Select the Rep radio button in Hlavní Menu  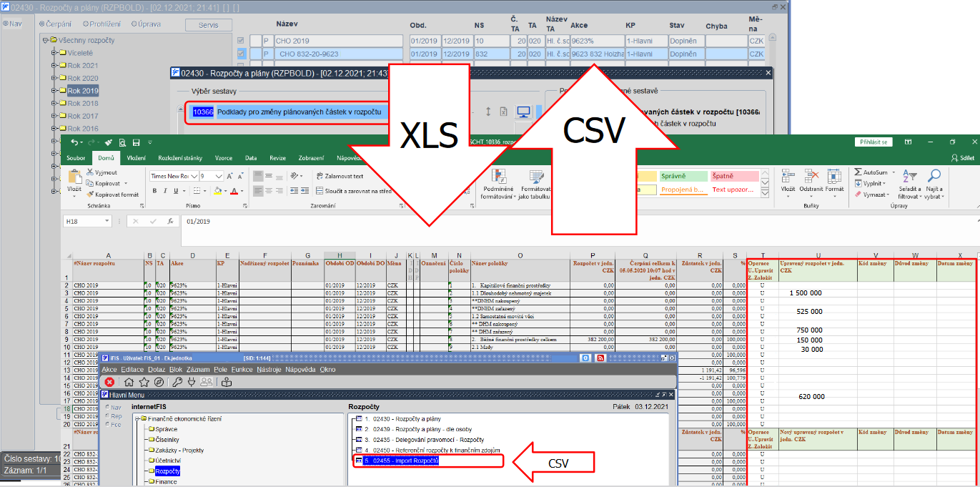coord(108,416)
